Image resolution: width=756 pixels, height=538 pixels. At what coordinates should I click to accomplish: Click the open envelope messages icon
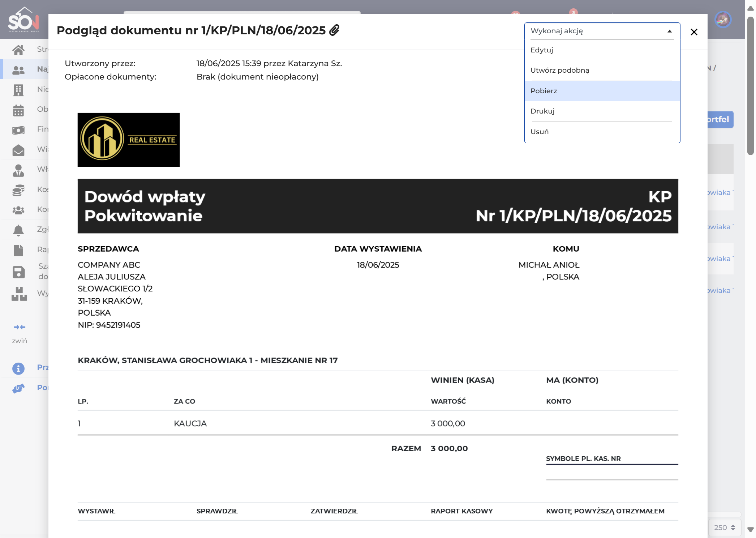[18, 150]
